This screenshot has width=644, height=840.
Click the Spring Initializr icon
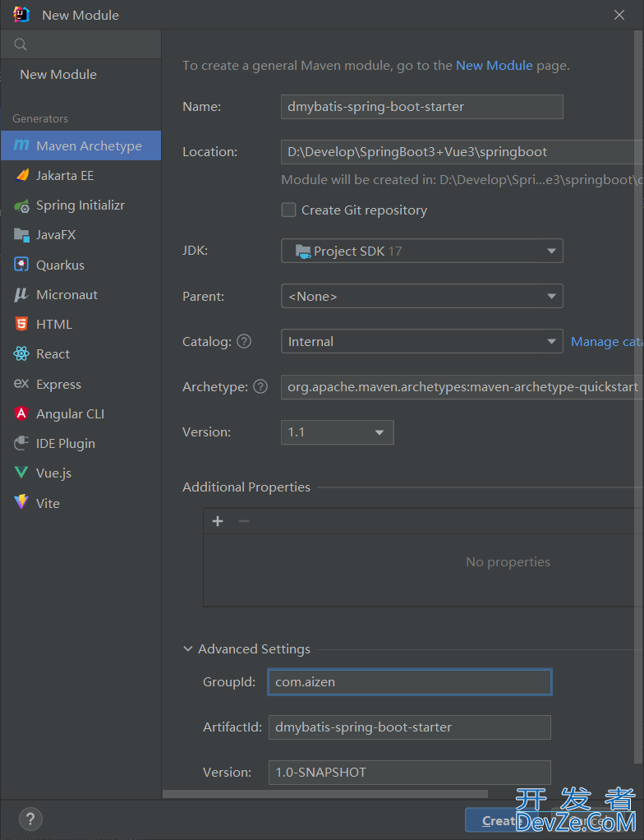point(21,205)
